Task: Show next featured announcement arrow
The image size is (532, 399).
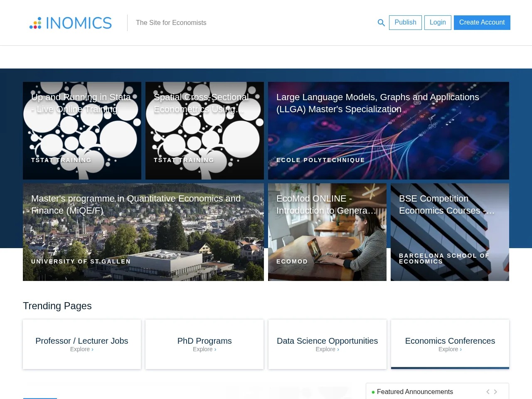Action: tap(495, 392)
